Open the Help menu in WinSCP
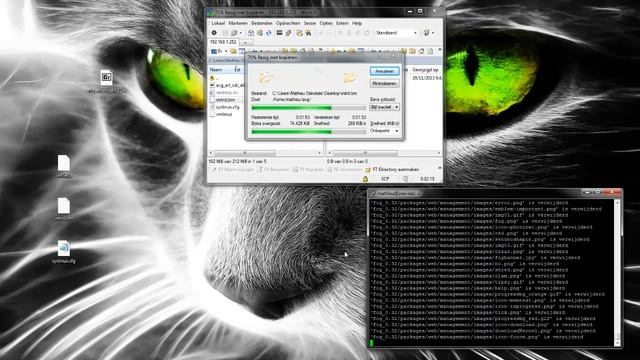Image resolution: width=640 pixels, height=360 pixels. [x=357, y=23]
